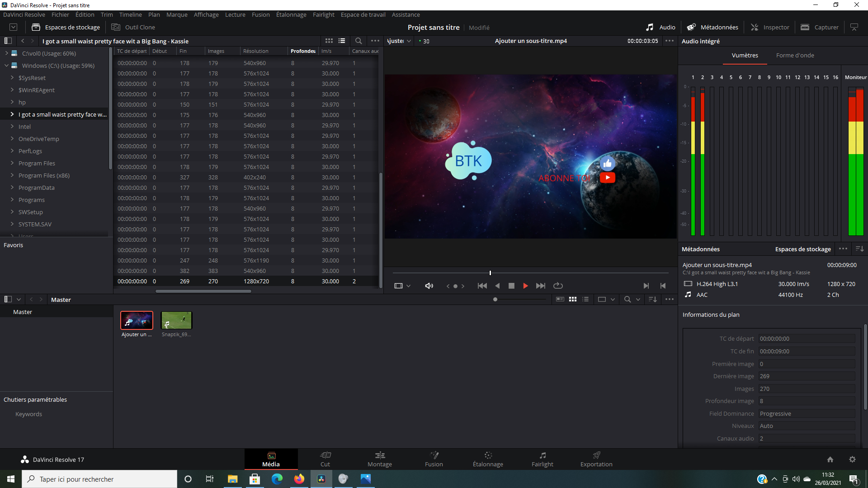Expand the Program Files folder
868x488 pixels.
(x=12, y=163)
